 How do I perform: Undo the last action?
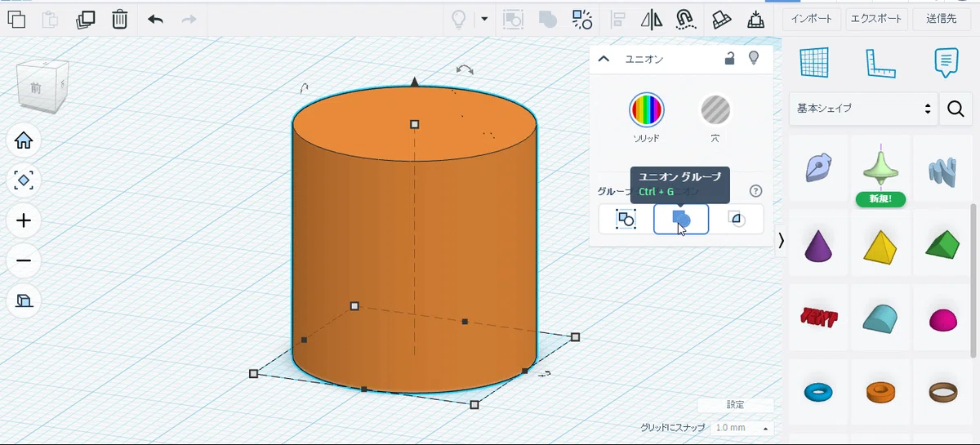pyautogui.click(x=155, y=19)
